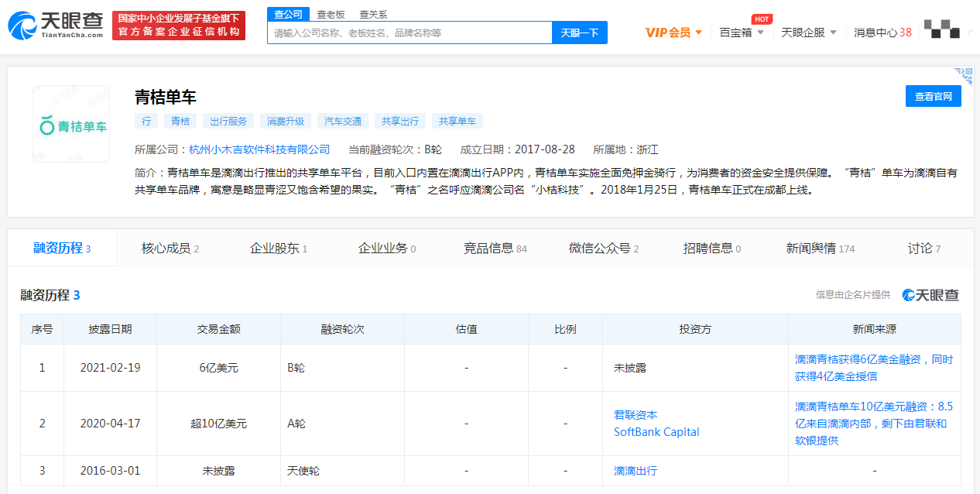Viewport: 980px width, 494px height.
Task: Switch to the 竞品信息 tab
Action: 495,248
